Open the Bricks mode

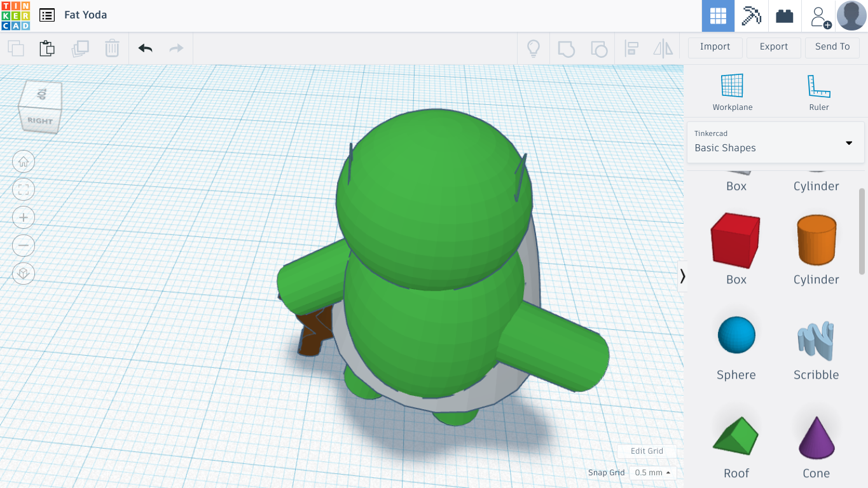(785, 16)
